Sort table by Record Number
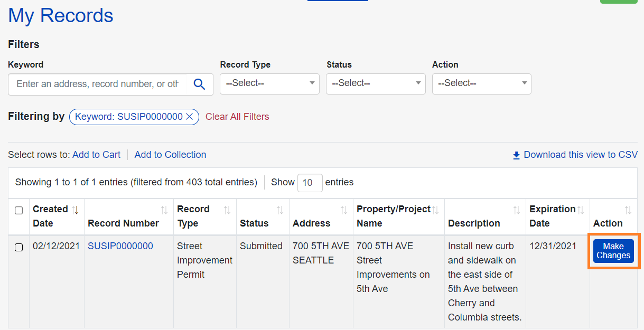This screenshot has width=644, height=330. (164, 210)
